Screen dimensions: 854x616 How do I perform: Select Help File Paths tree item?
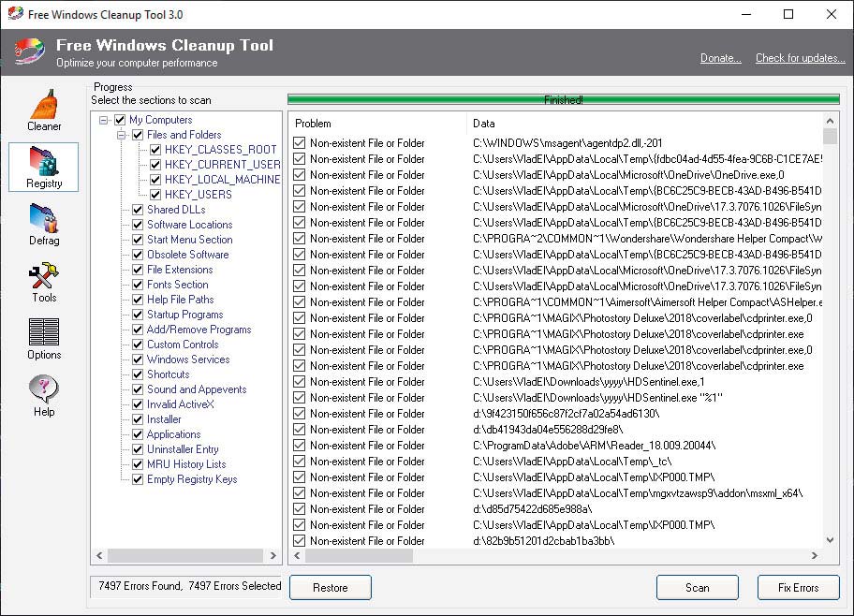tap(181, 300)
